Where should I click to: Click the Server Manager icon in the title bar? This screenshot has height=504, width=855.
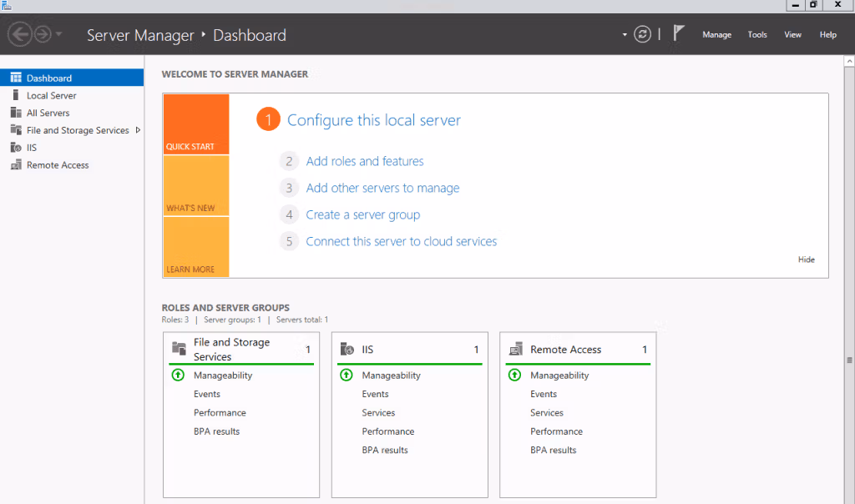click(x=8, y=5)
